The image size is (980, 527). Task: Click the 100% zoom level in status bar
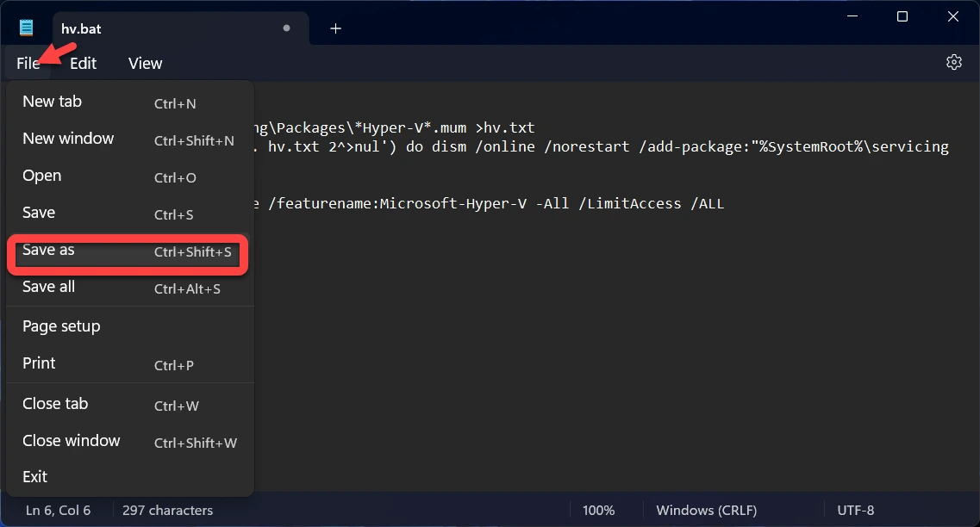click(598, 511)
